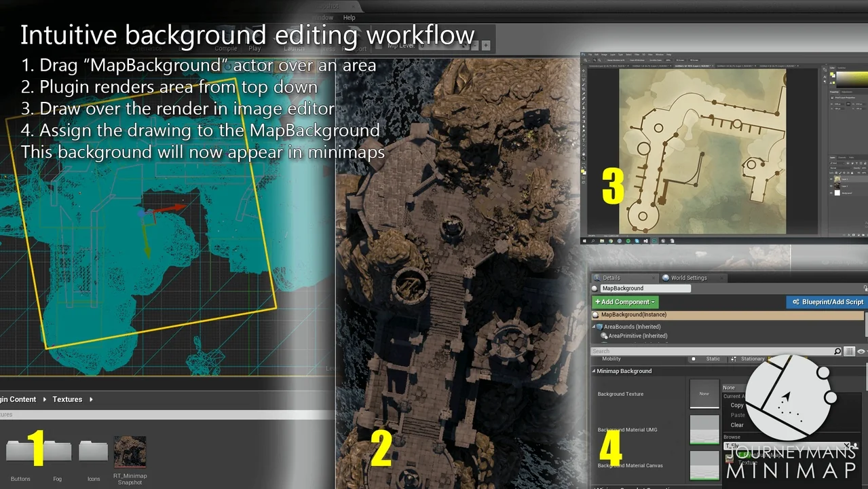Click the Windows Start icon in Photoshop screenshot
This screenshot has height=489, width=868.
585,240
